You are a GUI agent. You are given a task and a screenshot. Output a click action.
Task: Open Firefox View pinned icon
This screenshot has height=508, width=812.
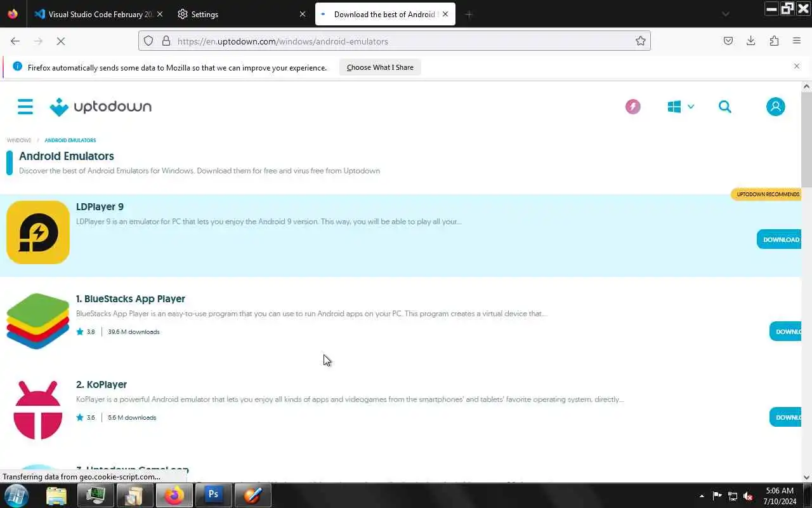point(13,14)
